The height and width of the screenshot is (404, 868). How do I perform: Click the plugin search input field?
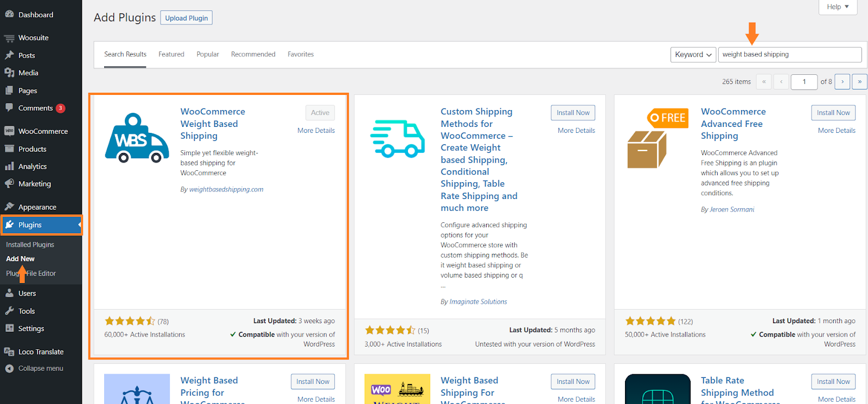790,55
